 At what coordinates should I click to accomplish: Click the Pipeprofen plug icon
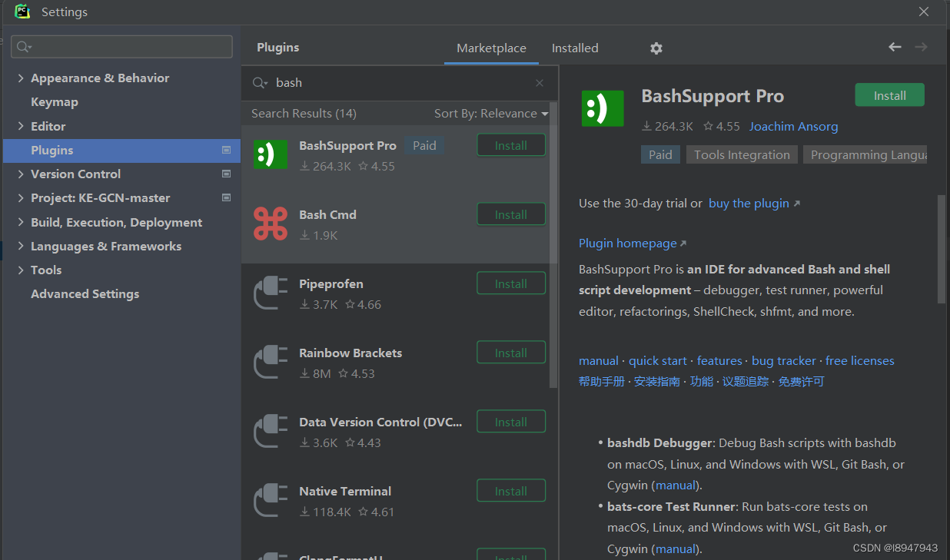tap(270, 293)
